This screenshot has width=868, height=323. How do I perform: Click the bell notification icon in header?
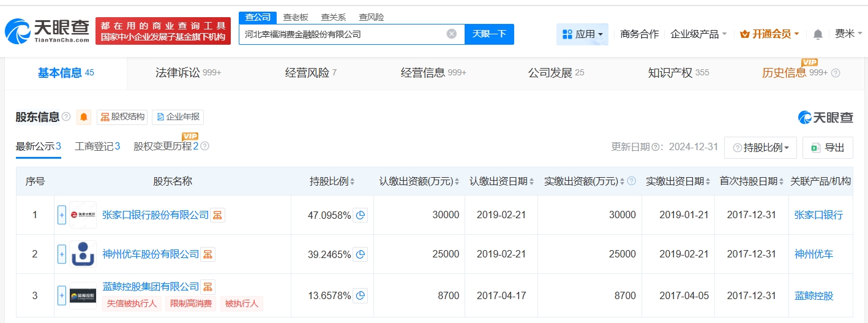click(x=818, y=34)
